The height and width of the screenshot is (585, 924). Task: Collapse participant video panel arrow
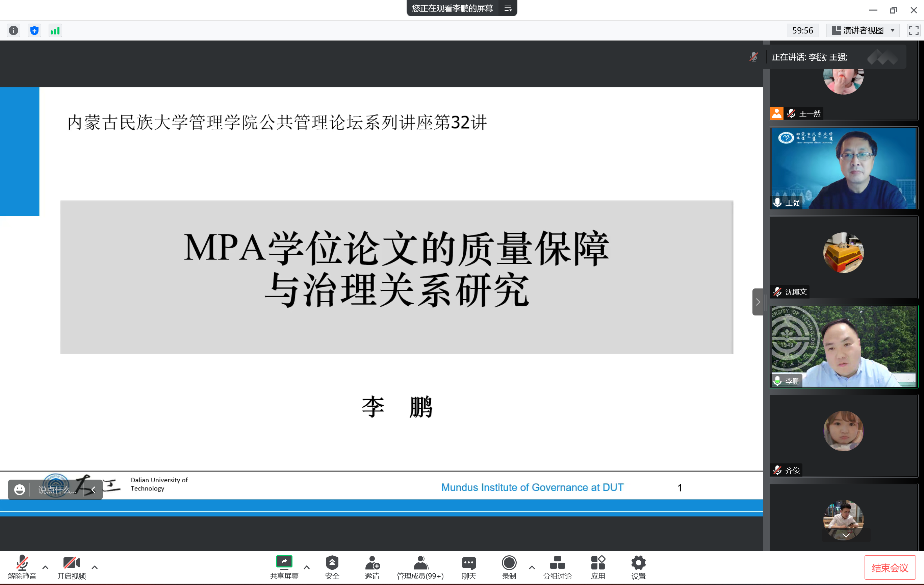click(x=758, y=302)
